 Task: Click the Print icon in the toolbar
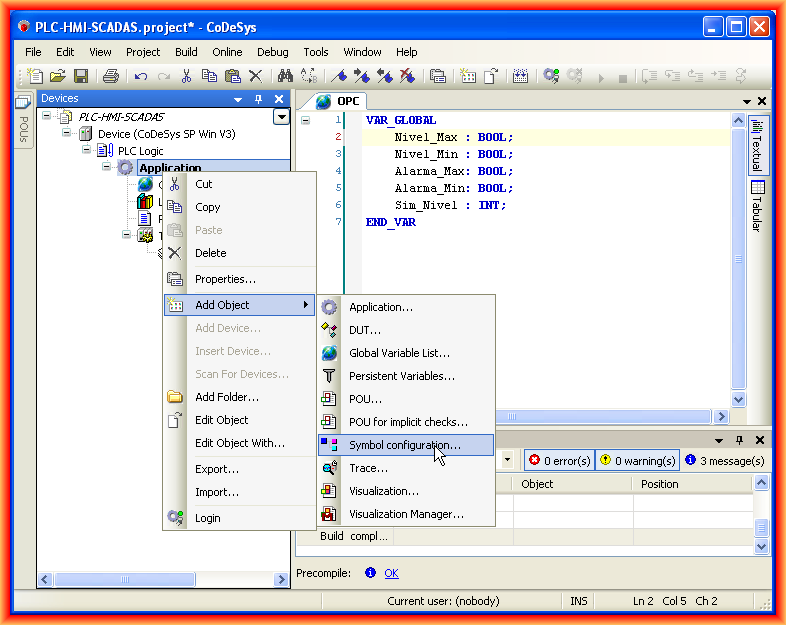coord(111,76)
